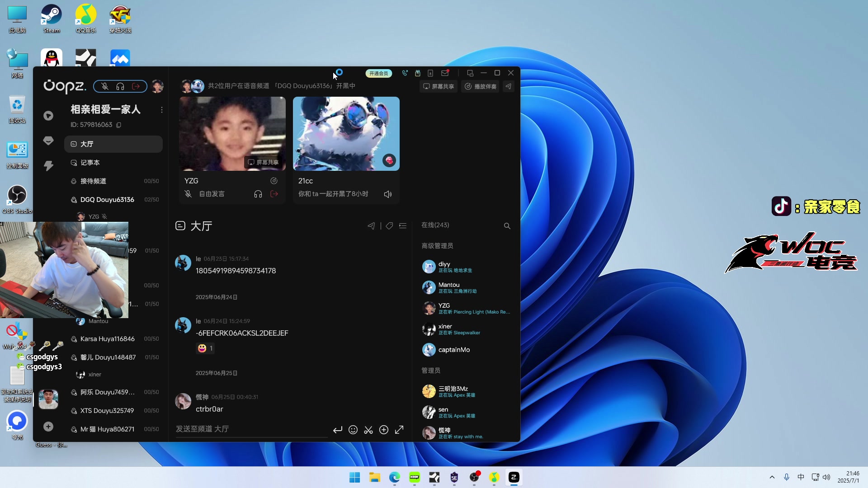Click the play circle icon in left rail
Image resolution: width=868 pixels, height=488 pixels.
48,116
